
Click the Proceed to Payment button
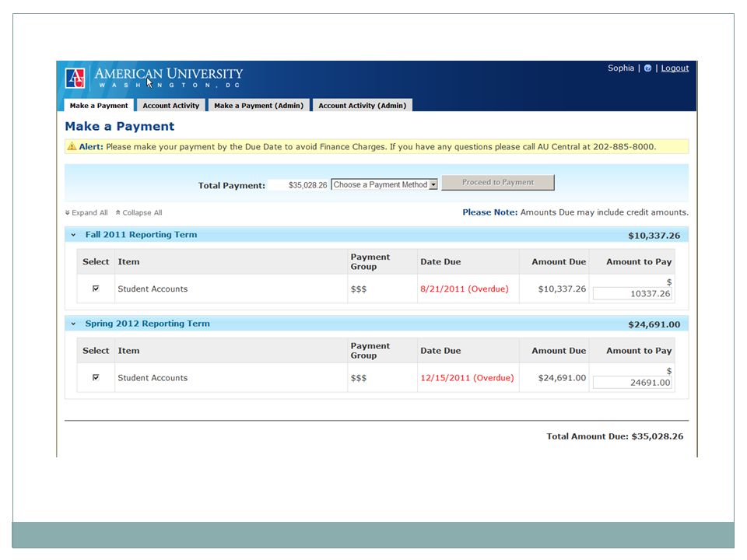[498, 182]
